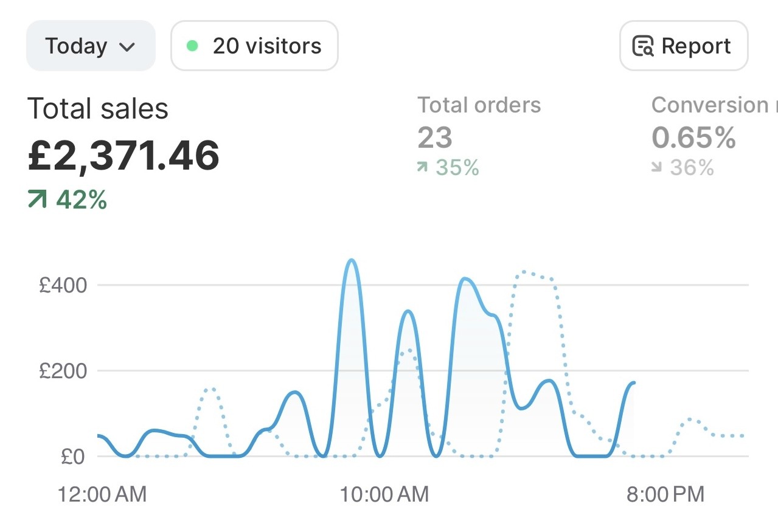Click the up arrow beside 35%
Screen dimensions: 778x532
click(x=422, y=167)
